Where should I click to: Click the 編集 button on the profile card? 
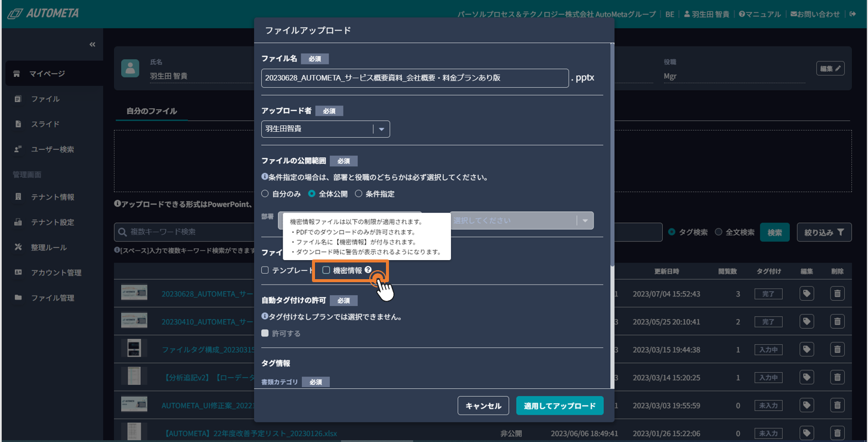tap(830, 69)
